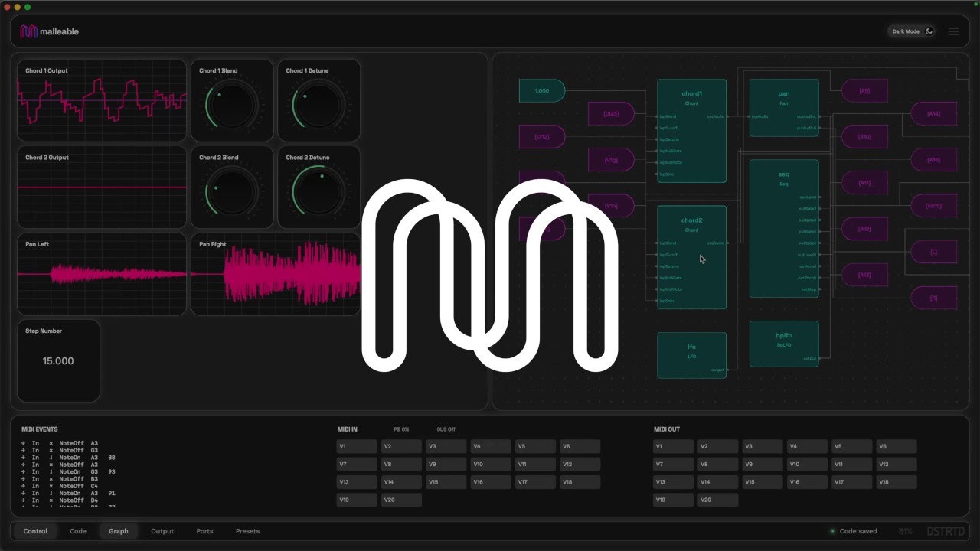The image size is (980, 551).
Task: Click the Step Number value 15.000
Action: coord(58,361)
